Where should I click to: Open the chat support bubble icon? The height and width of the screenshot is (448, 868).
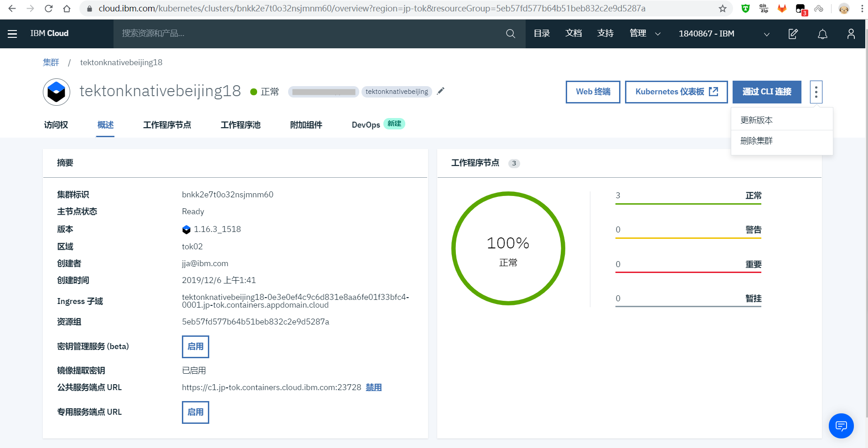click(841, 426)
